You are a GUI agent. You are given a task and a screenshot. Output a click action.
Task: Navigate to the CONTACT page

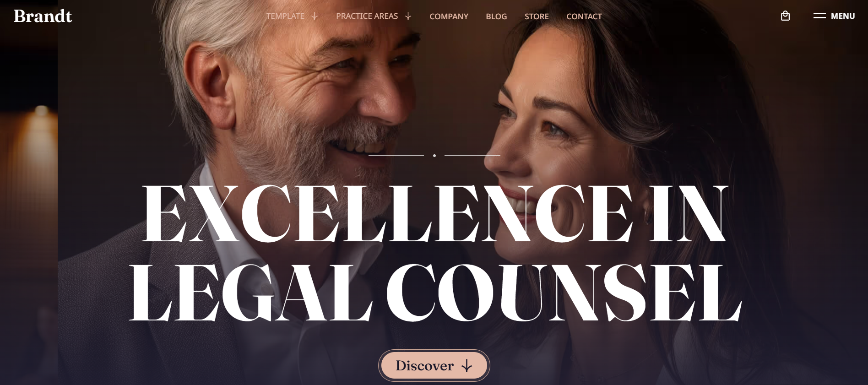[584, 16]
